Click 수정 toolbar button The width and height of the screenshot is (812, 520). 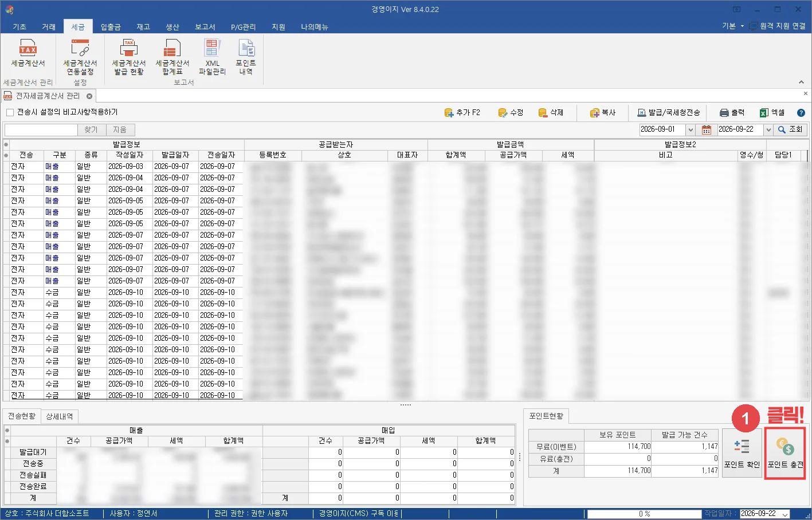click(511, 113)
